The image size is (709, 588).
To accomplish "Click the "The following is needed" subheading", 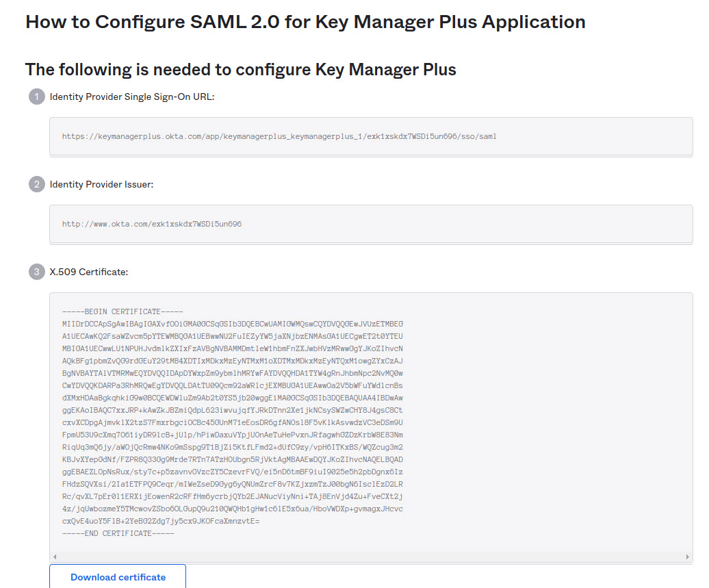I will click(x=240, y=69).
